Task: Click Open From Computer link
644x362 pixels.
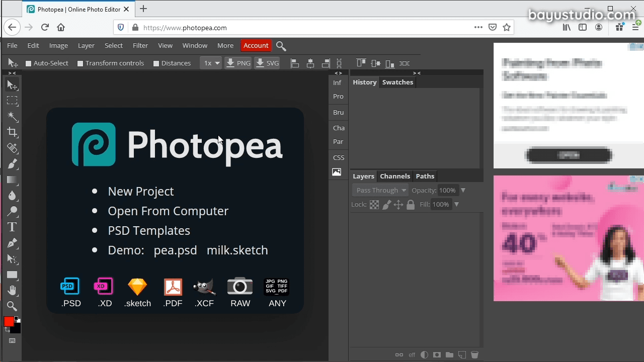Action: click(168, 211)
